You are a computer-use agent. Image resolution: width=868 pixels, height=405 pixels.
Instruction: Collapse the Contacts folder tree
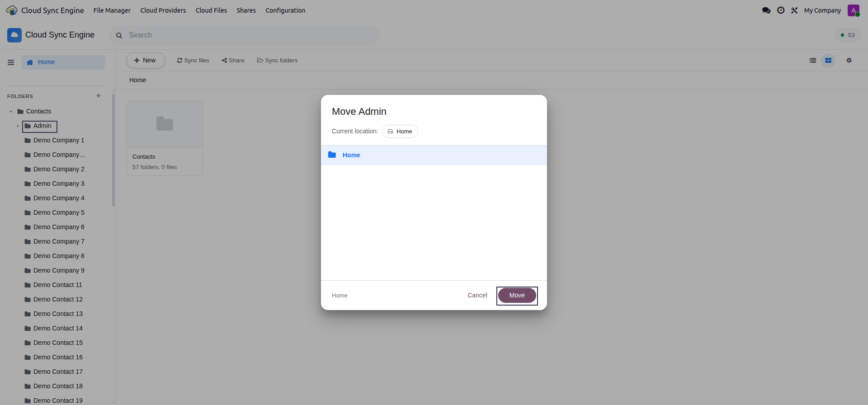(x=11, y=112)
